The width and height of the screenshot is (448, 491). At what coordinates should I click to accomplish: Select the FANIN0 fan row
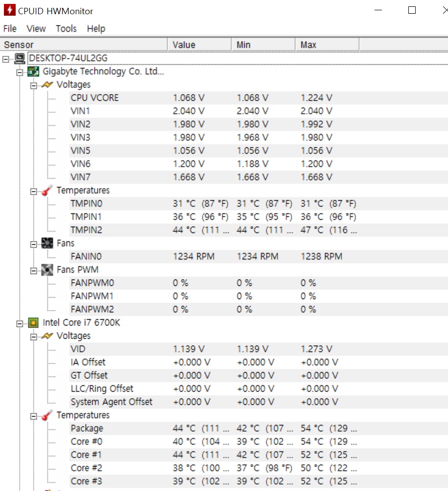click(259, 257)
